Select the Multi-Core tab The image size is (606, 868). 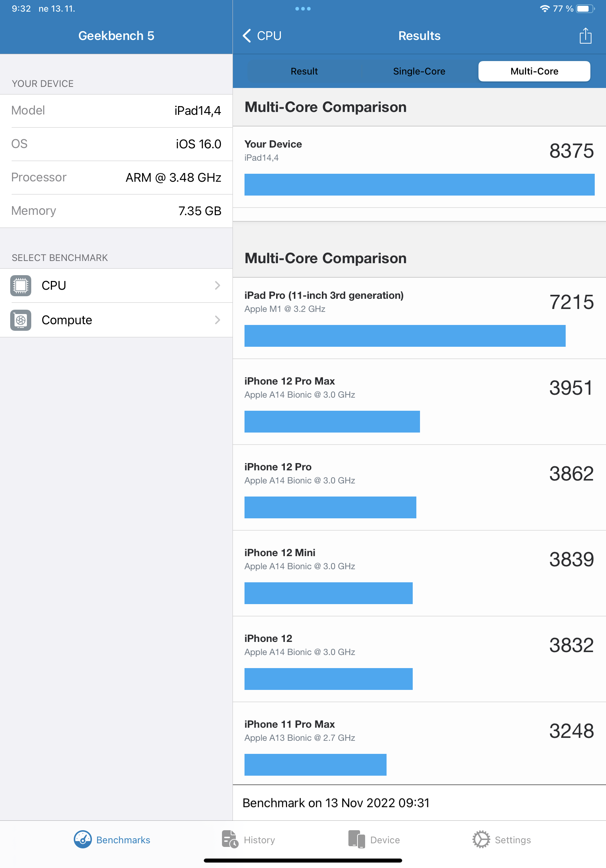534,71
